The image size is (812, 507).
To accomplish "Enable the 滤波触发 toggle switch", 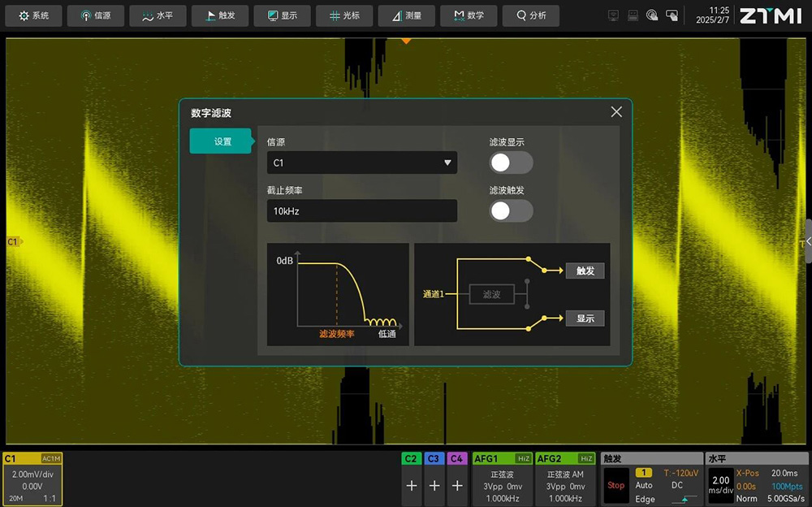I will (x=511, y=210).
